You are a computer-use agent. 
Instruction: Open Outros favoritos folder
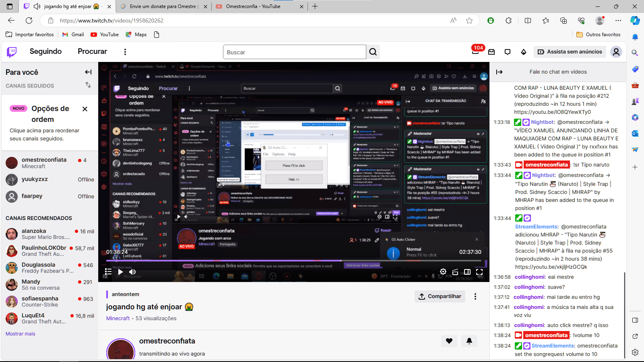click(x=599, y=35)
